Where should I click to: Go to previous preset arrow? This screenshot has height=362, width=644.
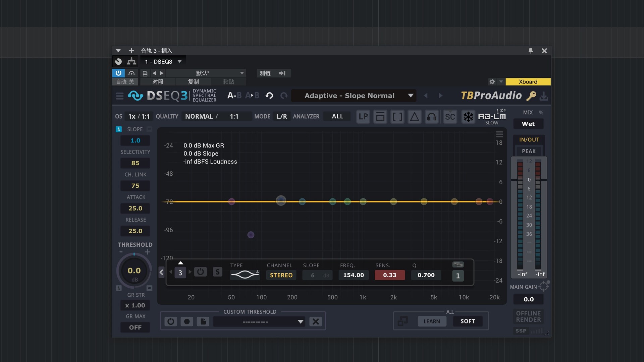426,96
